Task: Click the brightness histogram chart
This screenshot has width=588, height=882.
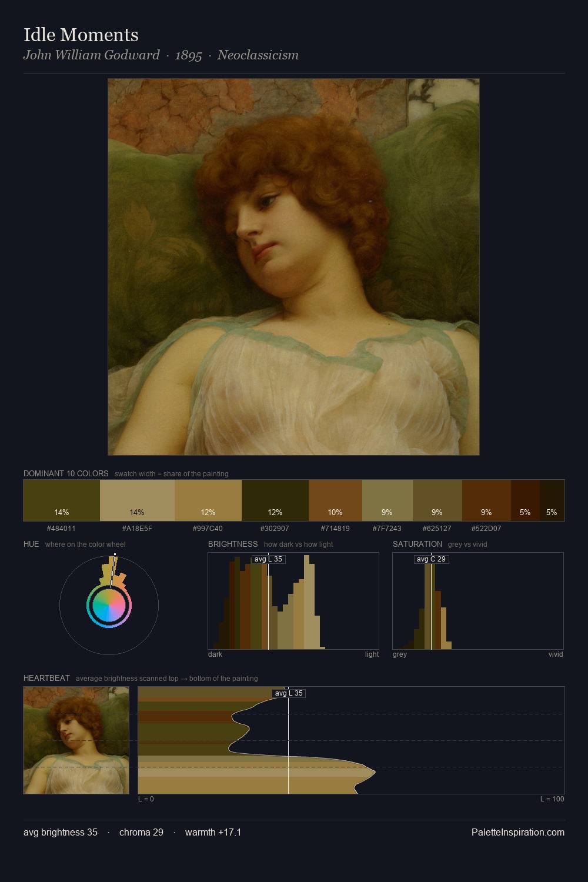Action: tap(293, 601)
